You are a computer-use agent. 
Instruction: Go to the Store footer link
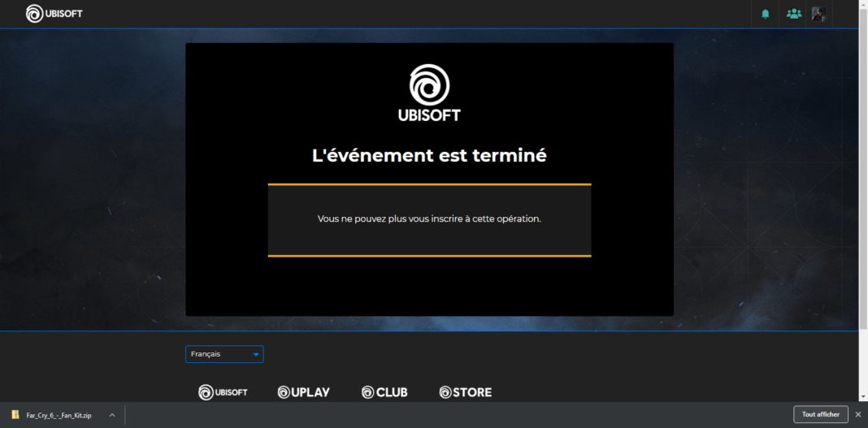465,392
